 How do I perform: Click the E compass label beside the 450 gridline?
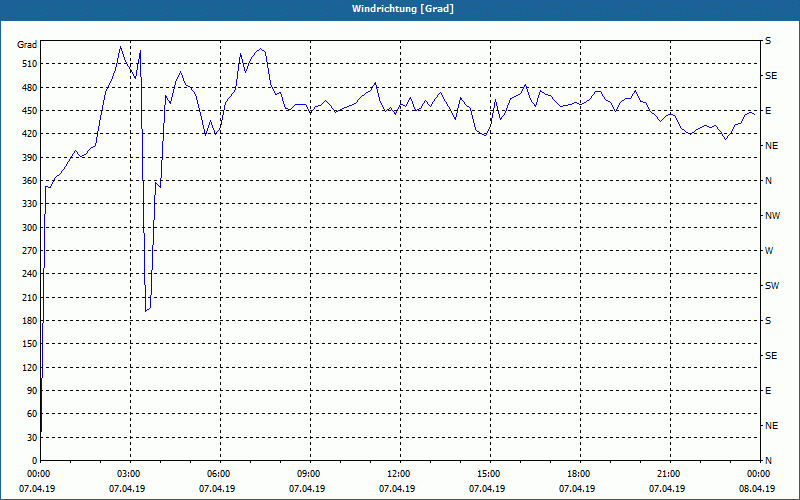(x=768, y=111)
